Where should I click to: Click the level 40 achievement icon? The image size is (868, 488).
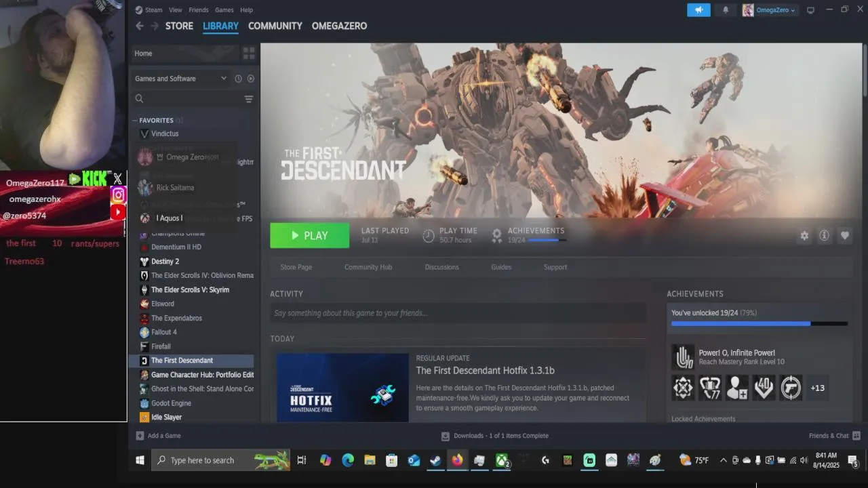tap(764, 388)
